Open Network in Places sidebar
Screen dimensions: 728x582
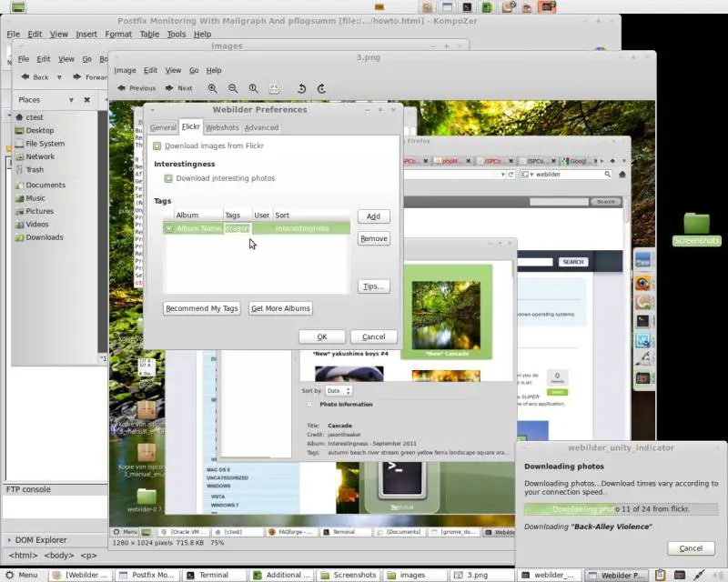[x=35, y=156]
